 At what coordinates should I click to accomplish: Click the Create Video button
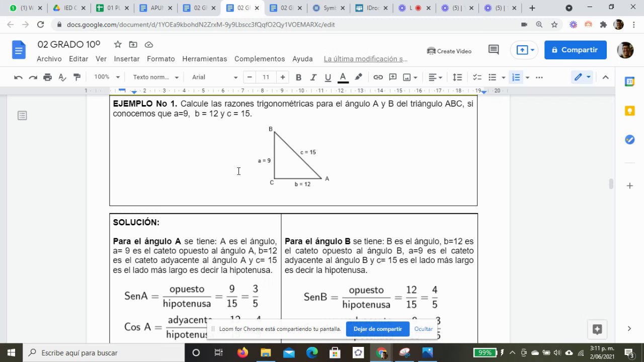point(449,51)
